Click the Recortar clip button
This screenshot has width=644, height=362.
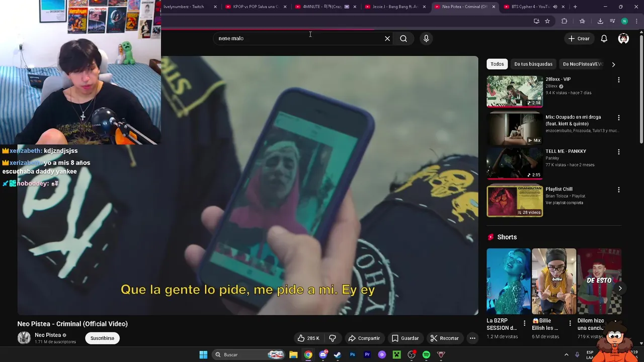(x=444, y=338)
